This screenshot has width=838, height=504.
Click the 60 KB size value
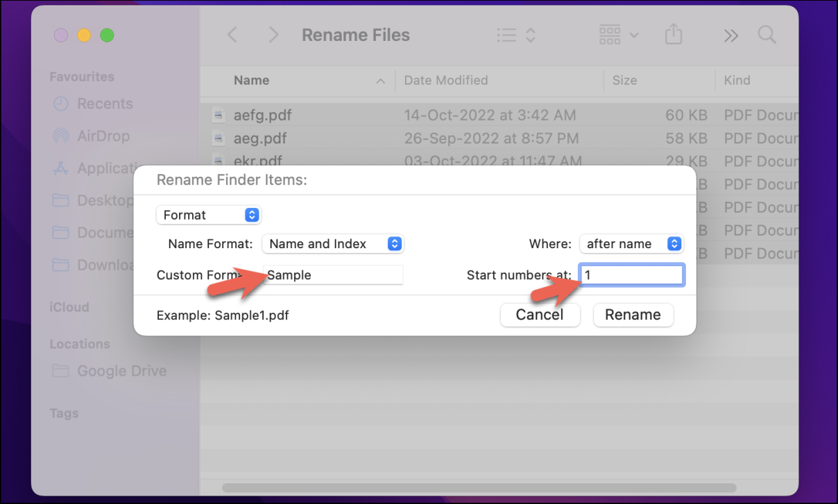click(685, 115)
